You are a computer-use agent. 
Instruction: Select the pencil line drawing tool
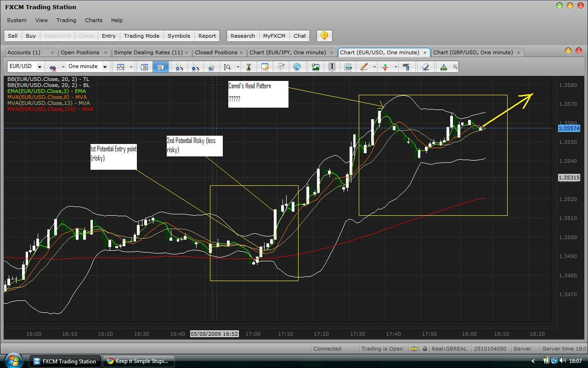pyautogui.click(x=364, y=67)
